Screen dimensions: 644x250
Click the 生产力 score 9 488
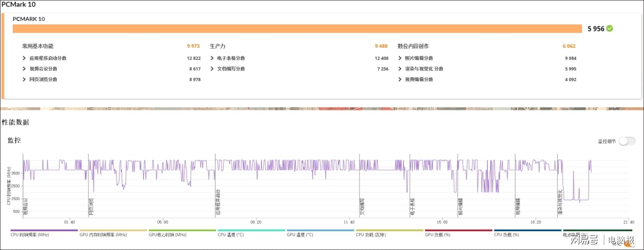[x=381, y=46]
